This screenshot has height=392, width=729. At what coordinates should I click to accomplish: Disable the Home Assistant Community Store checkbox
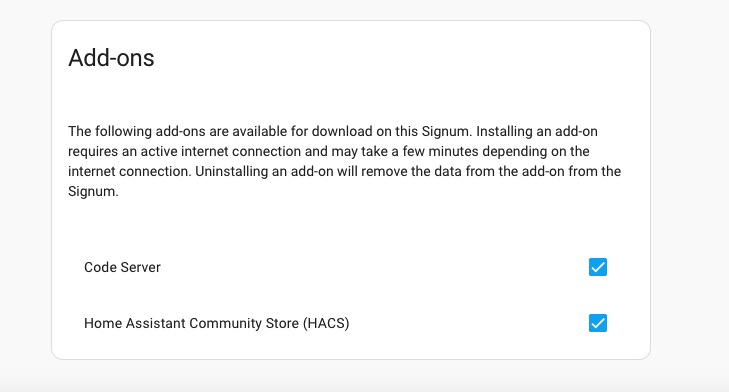(x=597, y=323)
